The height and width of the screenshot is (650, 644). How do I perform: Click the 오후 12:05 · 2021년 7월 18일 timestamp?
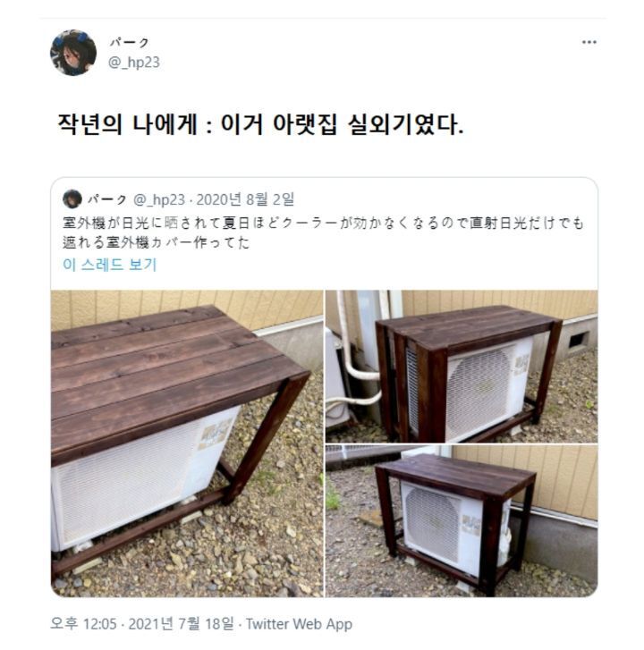pos(142,624)
